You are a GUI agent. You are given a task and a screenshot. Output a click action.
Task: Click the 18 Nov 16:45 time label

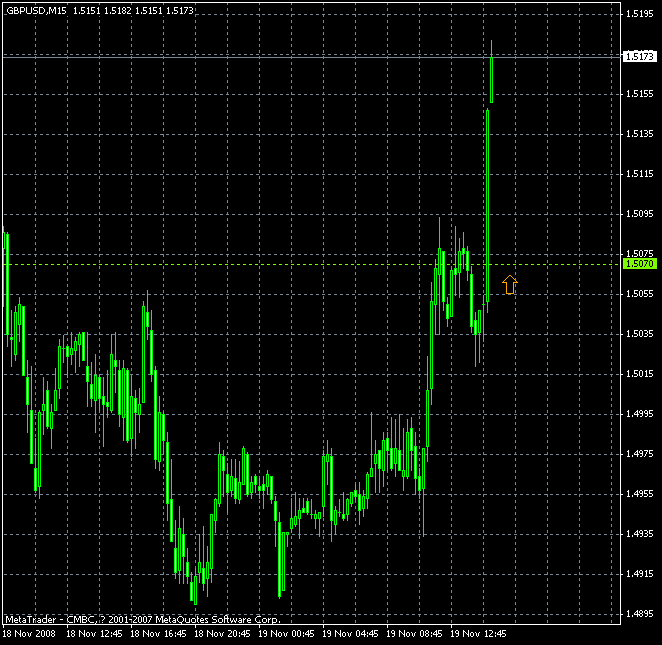(158, 634)
